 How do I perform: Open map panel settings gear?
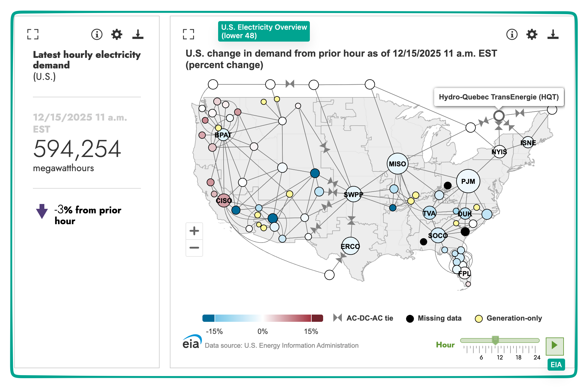pyautogui.click(x=532, y=34)
